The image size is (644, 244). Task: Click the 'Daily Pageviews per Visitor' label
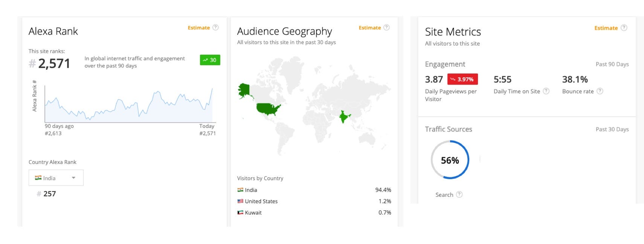451,95
